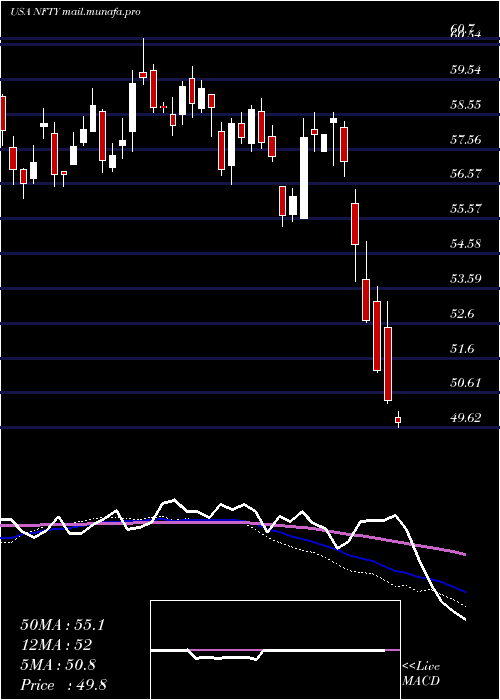This screenshot has height=700, width=500.
Task: Click the '<<Live MACD' label
Action: tap(421, 673)
